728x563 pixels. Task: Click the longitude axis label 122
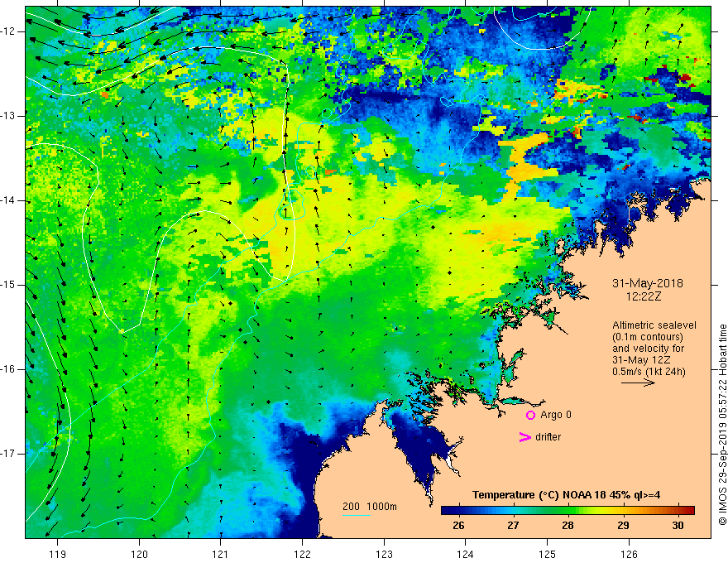tap(302, 554)
